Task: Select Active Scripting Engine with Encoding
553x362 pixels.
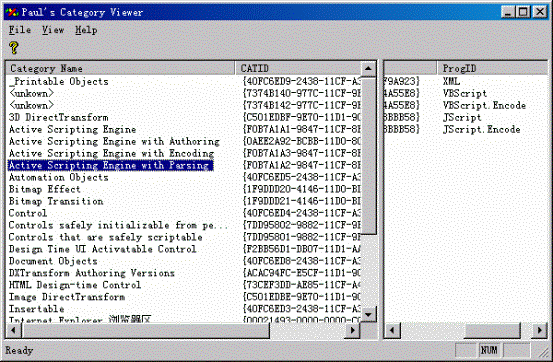Action: 111,153
